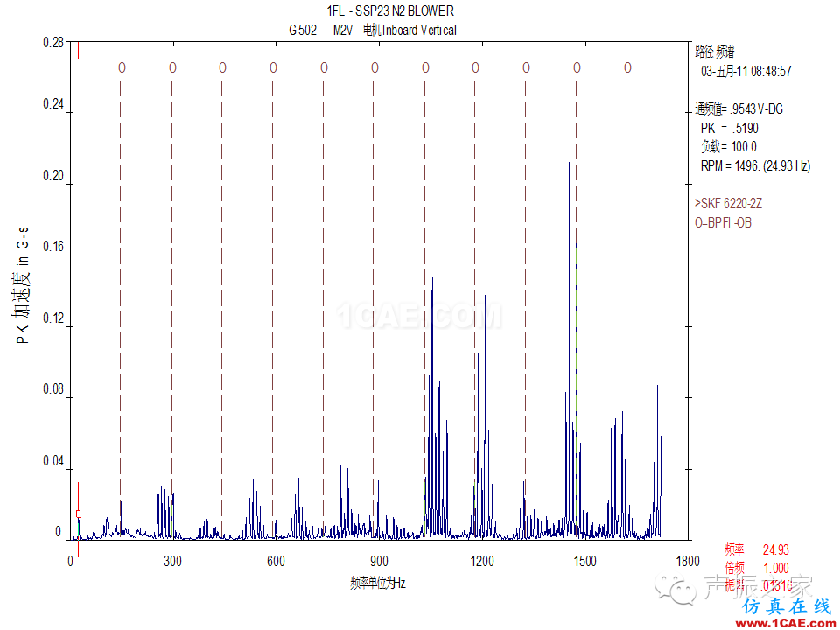Click the 300 X-axis tick label
This screenshot has width=840, height=630.
coord(172,562)
